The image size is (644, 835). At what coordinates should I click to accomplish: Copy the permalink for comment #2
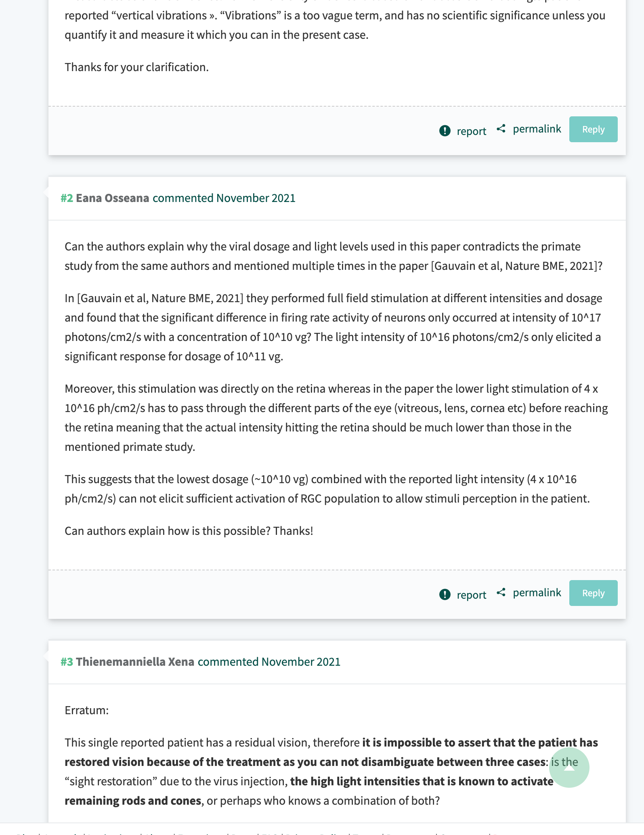click(x=537, y=593)
